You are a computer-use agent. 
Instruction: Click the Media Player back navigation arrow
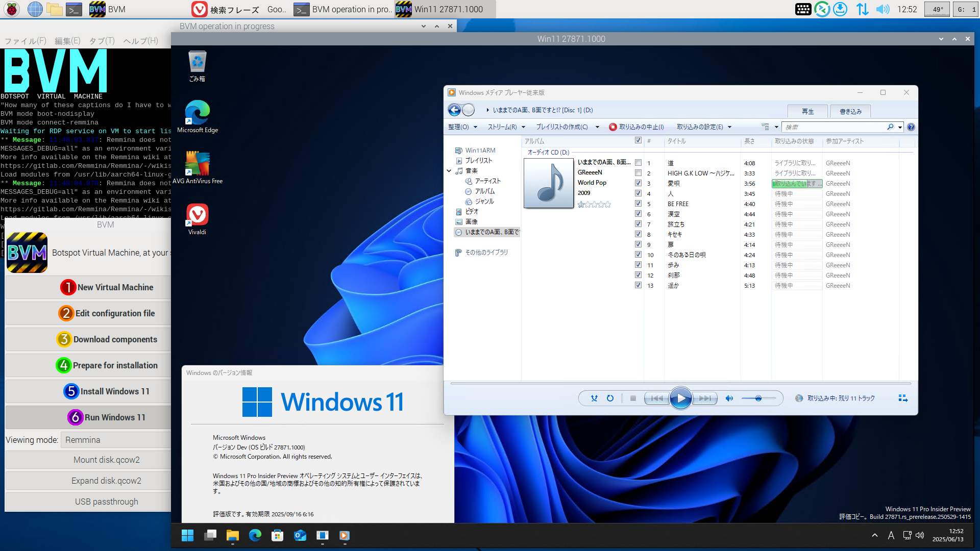click(x=454, y=110)
